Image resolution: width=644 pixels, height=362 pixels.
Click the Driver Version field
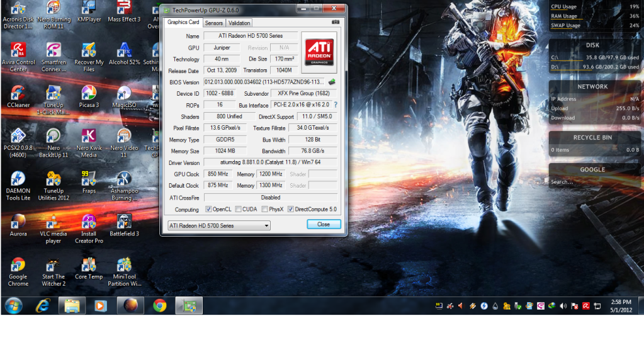270,162
